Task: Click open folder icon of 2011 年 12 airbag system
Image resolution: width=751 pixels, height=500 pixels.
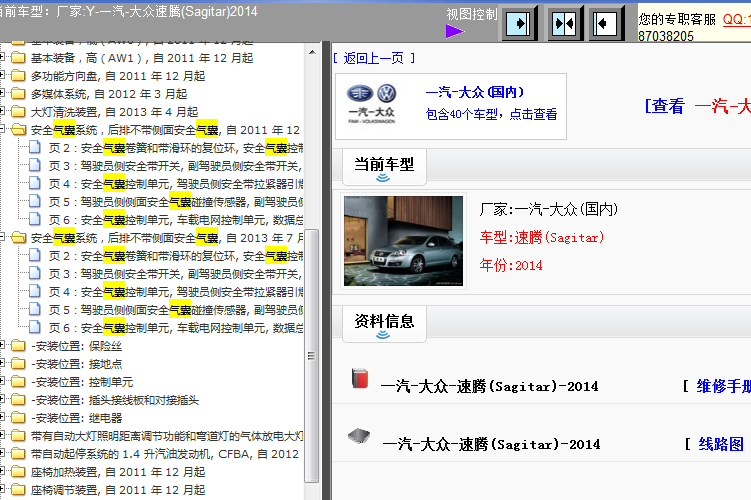Action: coord(18,130)
